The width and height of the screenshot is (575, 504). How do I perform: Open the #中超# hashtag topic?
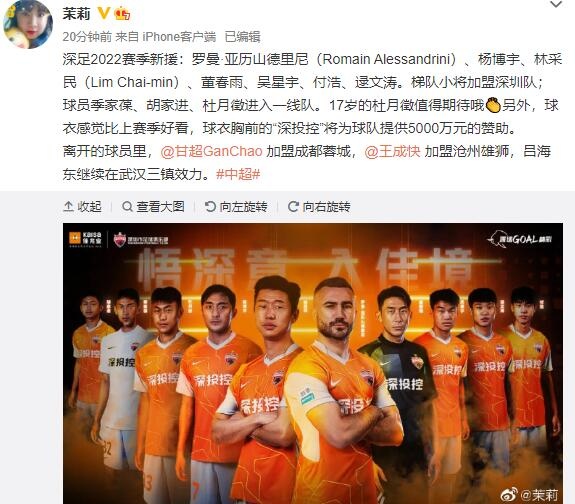(x=238, y=174)
